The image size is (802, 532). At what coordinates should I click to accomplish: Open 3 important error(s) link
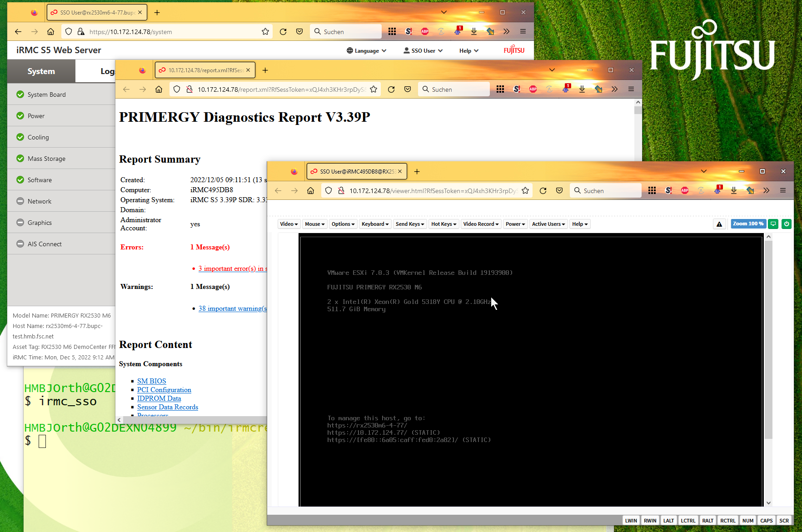tap(233, 268)
